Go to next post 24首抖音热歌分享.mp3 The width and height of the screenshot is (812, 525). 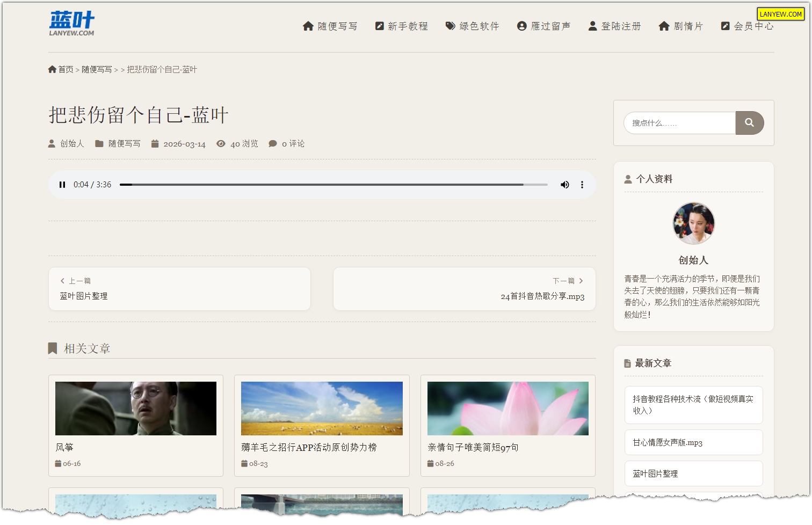[x=465, y=289]
